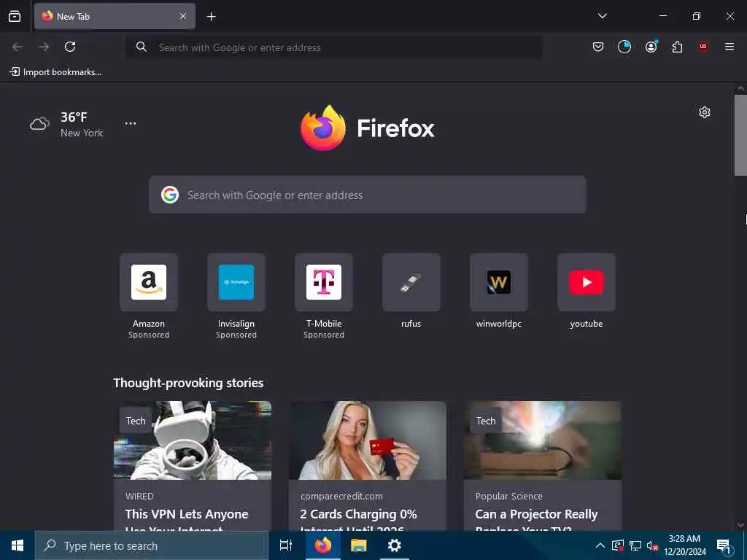Click 'Can a Projector Really' headline
747x560 pixels.
point(536,514)
